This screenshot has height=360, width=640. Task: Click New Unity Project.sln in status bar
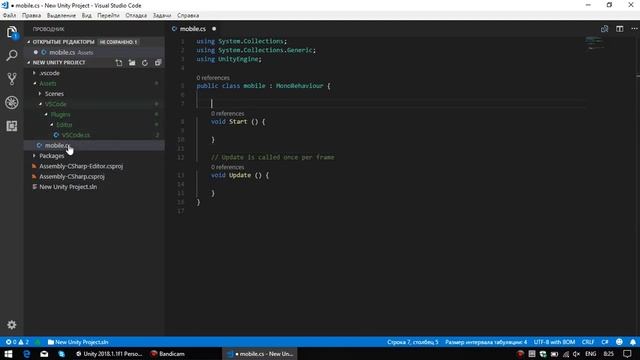pyautogui.click(x=78, y=342)
